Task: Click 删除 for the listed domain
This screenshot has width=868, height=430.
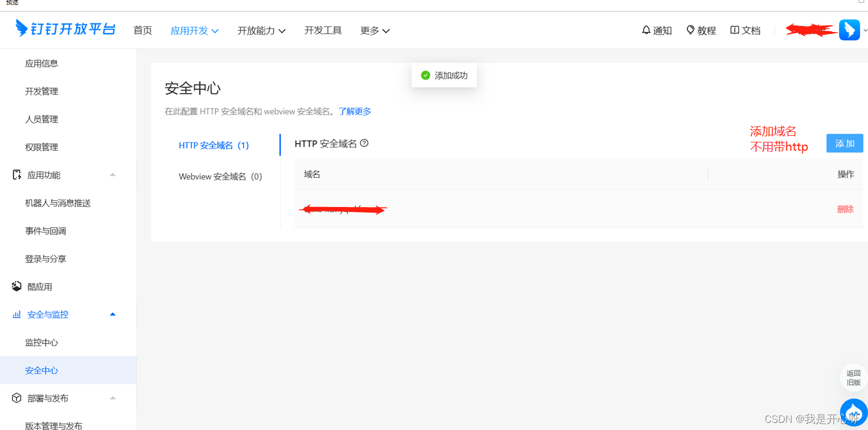Action: click(845, 209)
